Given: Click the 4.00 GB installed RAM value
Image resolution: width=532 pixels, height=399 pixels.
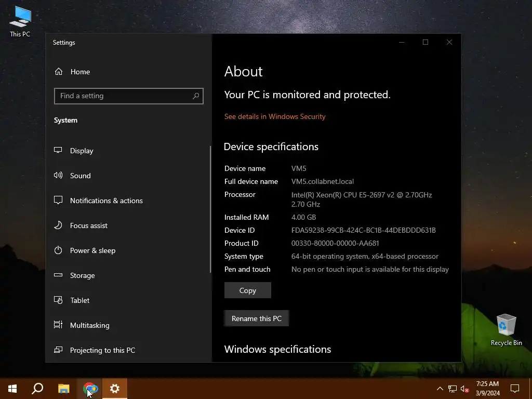Looking at the screenshot, I should coord(303,217).
